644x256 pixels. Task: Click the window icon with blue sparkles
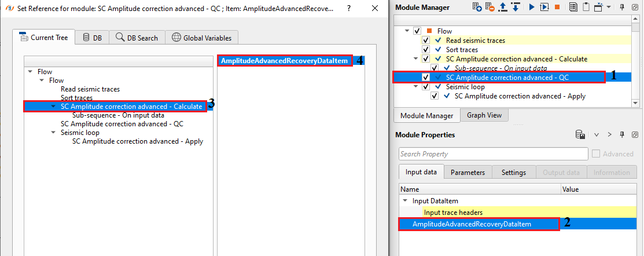(x=599, y=7)
